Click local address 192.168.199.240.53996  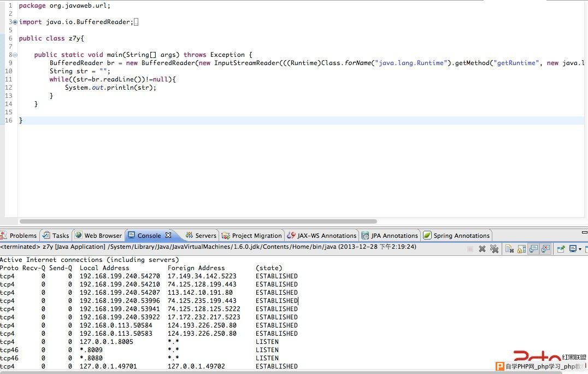pyautogui.click(x=120, y=301)
